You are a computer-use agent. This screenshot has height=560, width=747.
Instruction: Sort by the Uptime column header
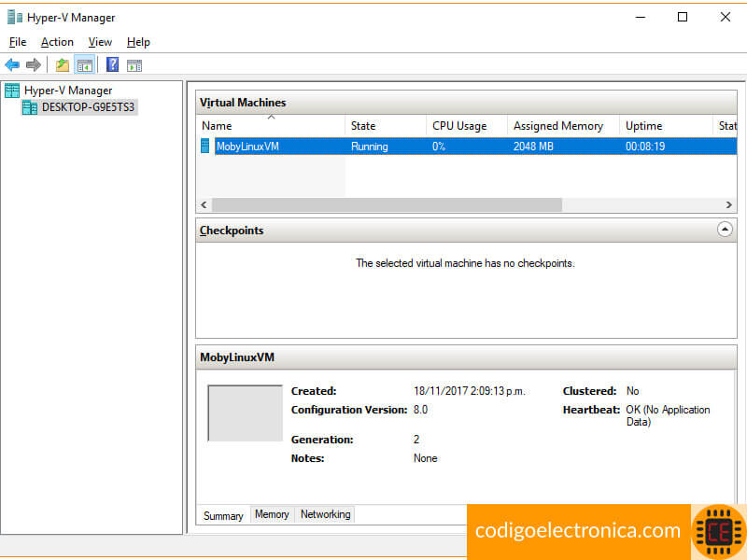(666, 126)
